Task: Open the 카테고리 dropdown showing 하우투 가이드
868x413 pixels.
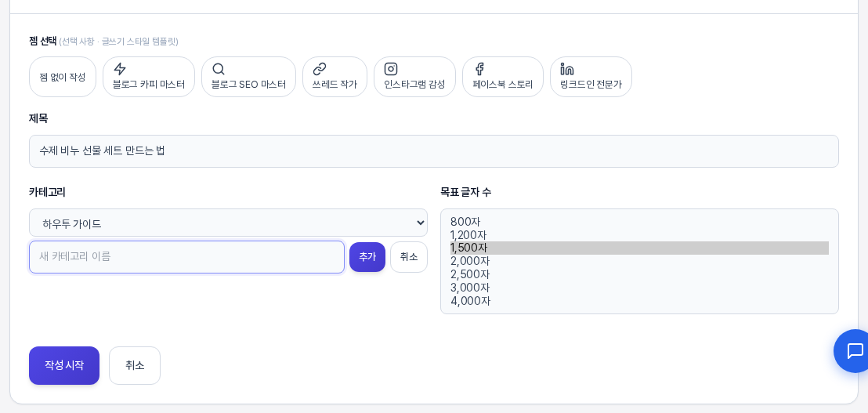Action: (228, 223)
